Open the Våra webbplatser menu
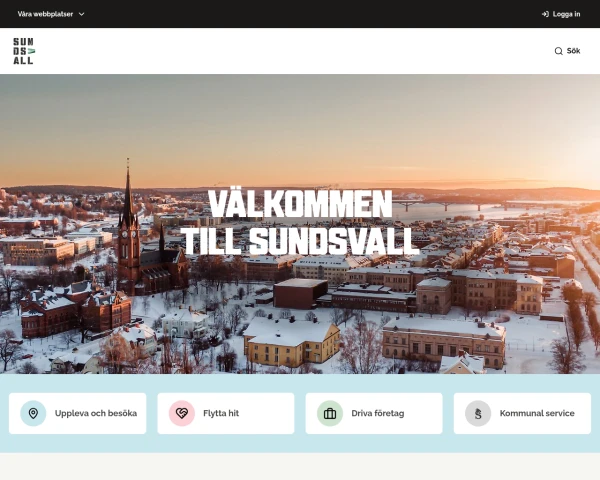Image resolution: width=600 pixels, height=480 pixels. pyautogui.click(x=51, y=14)
